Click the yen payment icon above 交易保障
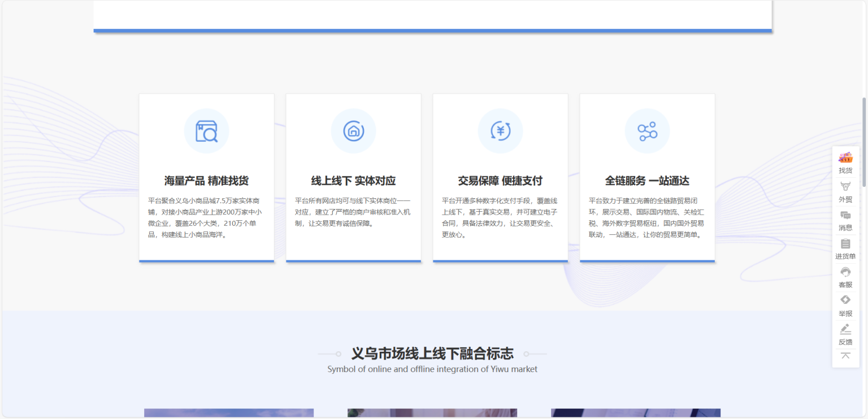Viewport: 868px width, 419px height. click(x=500, y=131)
